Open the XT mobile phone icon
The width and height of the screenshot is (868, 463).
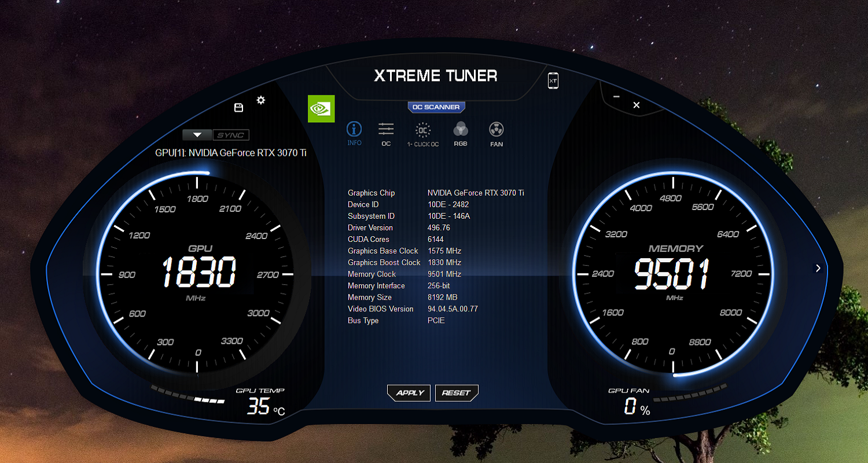553,81
